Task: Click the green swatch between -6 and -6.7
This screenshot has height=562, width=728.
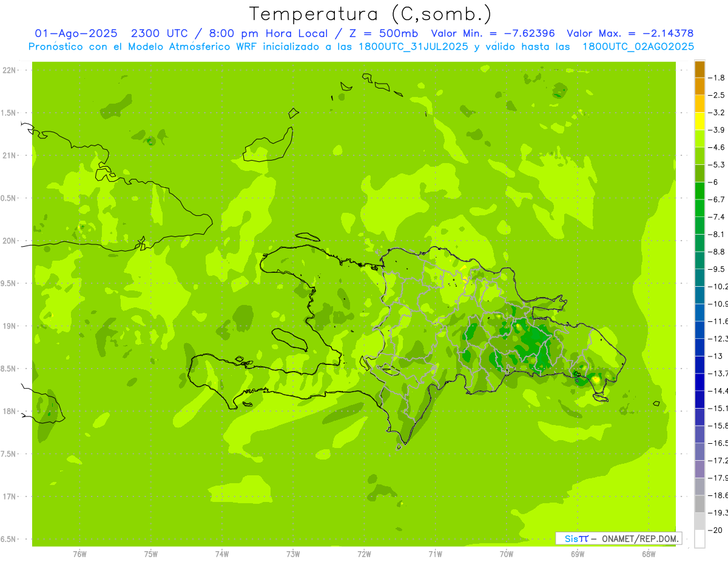Action: [699, 191]
